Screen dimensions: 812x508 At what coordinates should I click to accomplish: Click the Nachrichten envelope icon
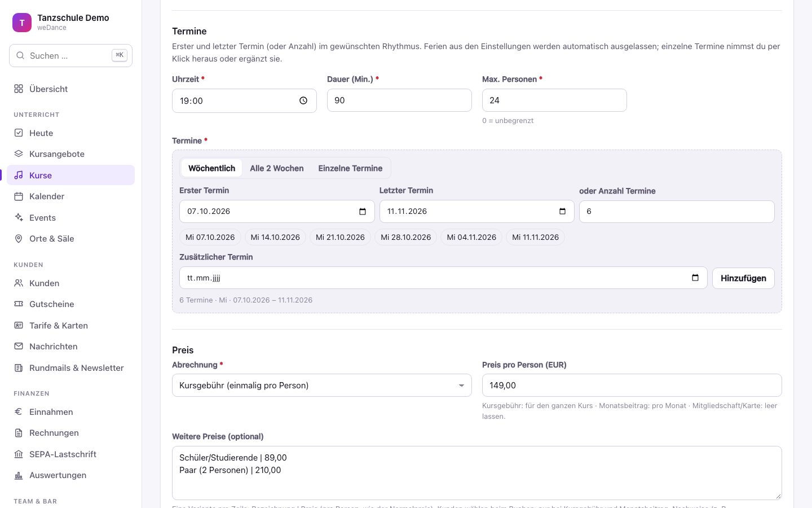click(19, 346)
